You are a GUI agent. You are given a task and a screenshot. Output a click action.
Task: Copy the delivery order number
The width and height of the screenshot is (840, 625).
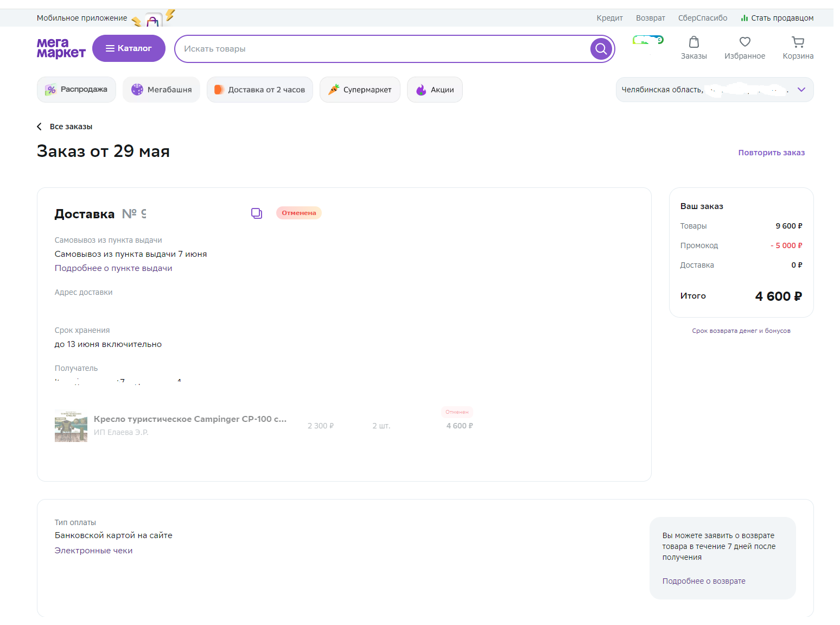257,213
